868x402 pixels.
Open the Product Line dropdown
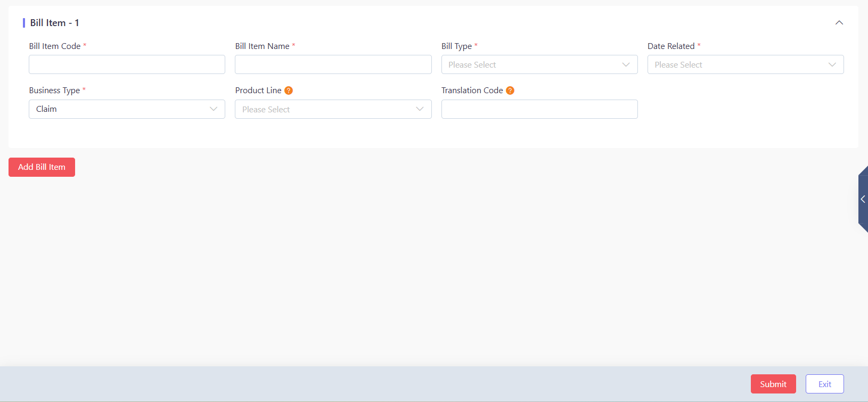pyautogui.click(x=333, y=109)
